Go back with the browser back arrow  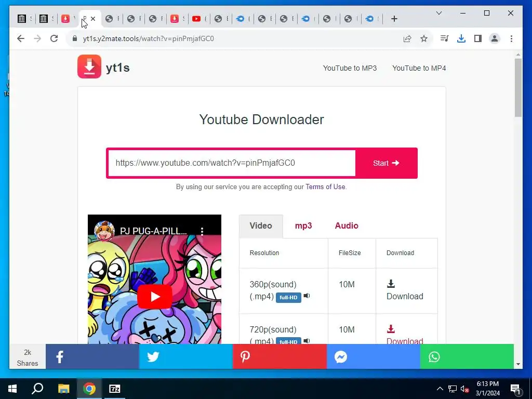click(21, 38)
